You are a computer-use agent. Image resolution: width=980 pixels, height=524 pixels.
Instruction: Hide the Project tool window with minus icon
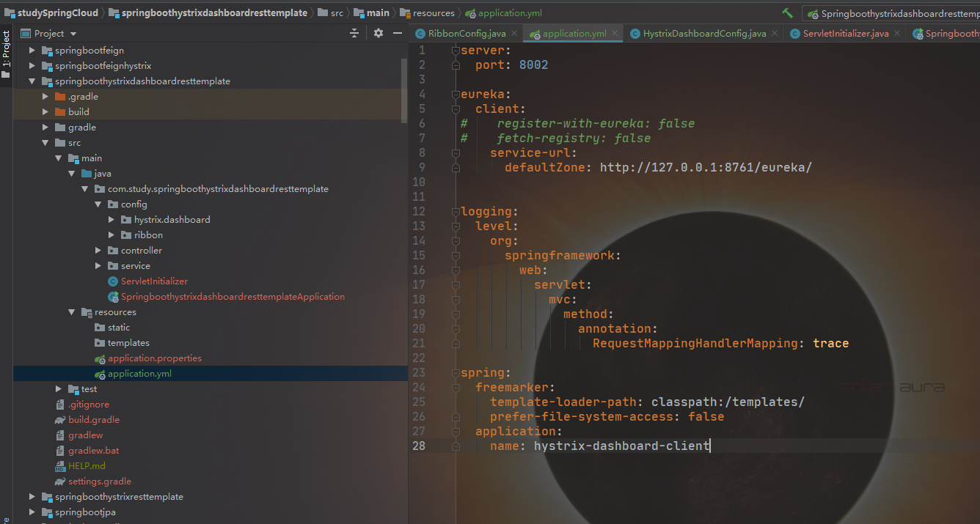click(398, 33)
